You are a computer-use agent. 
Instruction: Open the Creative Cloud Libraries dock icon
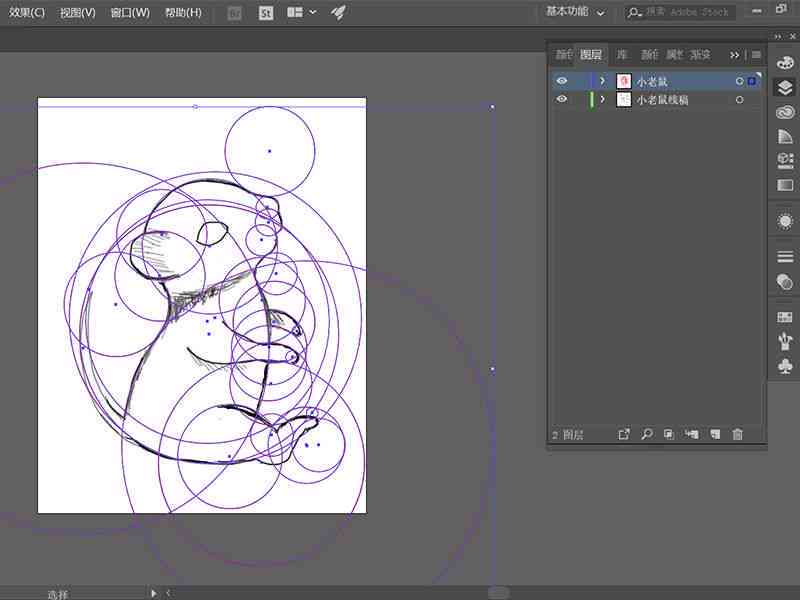(x=785, y=112)
